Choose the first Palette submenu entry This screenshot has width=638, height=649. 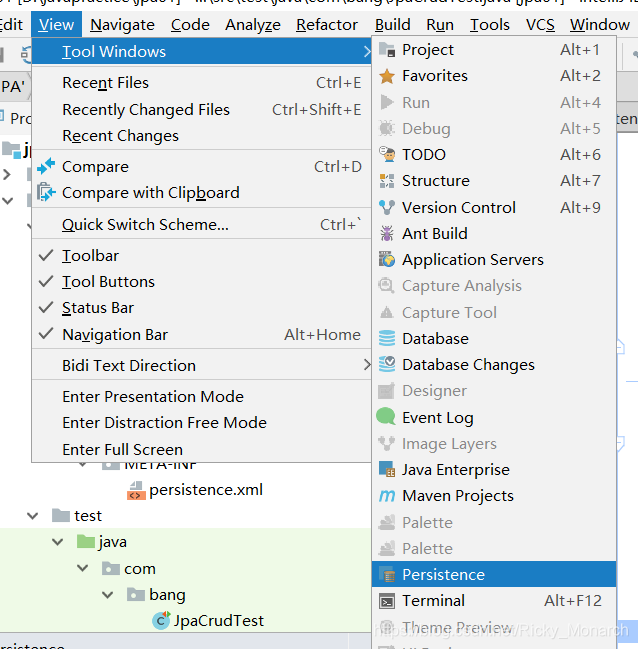[494, 523]
